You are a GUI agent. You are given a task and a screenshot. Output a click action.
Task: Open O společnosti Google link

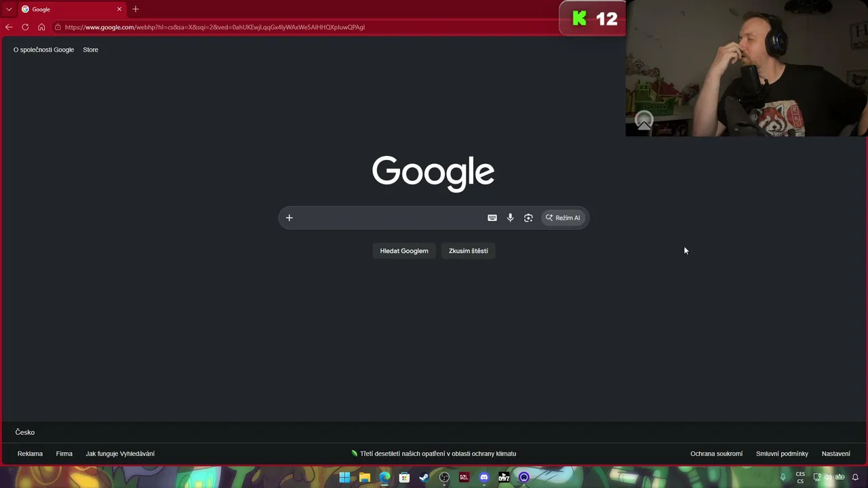point(43,49)
